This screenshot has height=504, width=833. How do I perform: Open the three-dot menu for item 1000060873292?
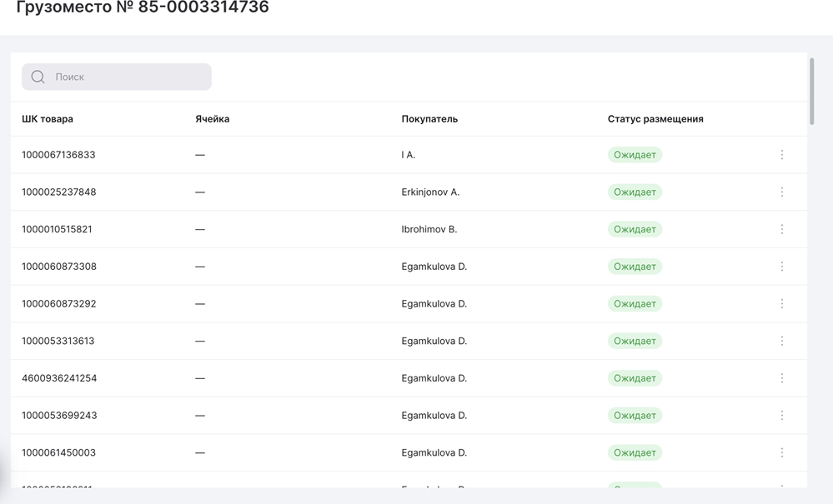click(x=781, y=304)
